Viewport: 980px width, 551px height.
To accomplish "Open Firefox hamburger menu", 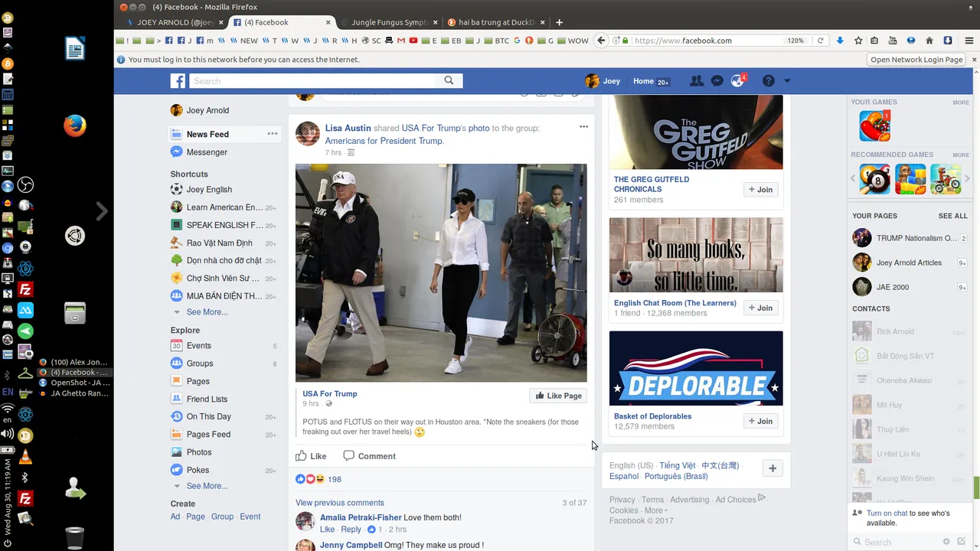I will pos(968,41).
